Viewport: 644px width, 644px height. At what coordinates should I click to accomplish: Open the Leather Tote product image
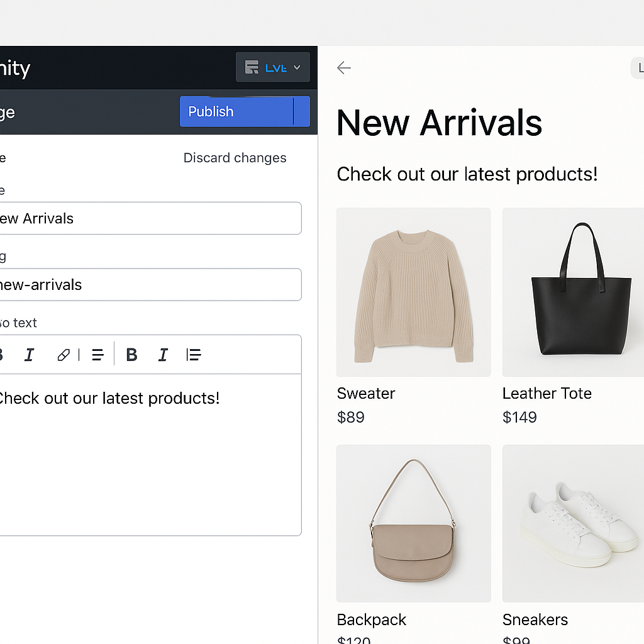click(x=574, y=292)
